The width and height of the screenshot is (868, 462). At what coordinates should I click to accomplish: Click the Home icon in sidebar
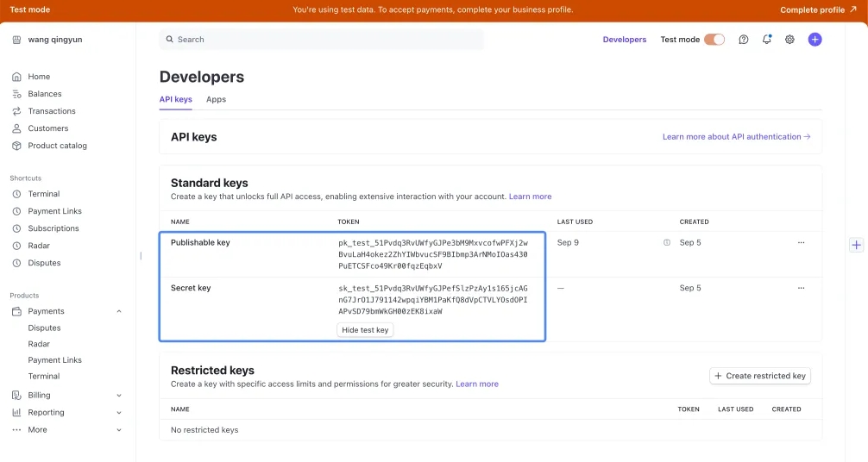pyautogui.click(x=16, y=77)
